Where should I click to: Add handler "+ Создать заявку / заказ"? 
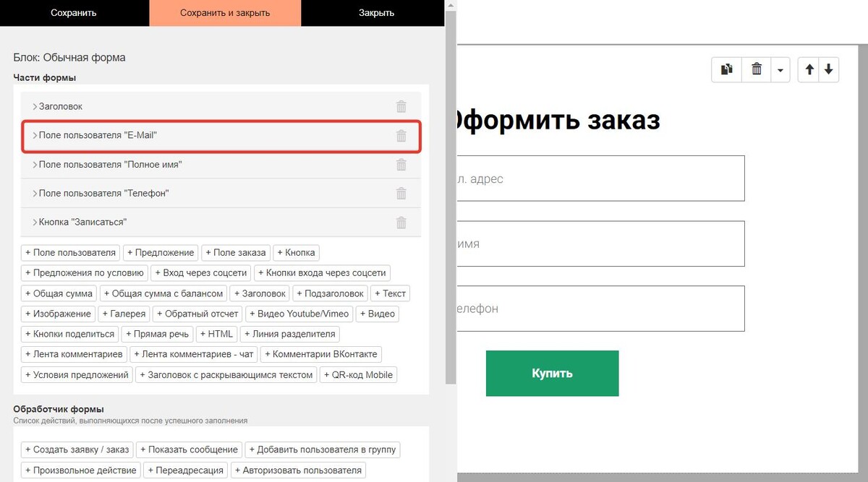click(77, 449)
